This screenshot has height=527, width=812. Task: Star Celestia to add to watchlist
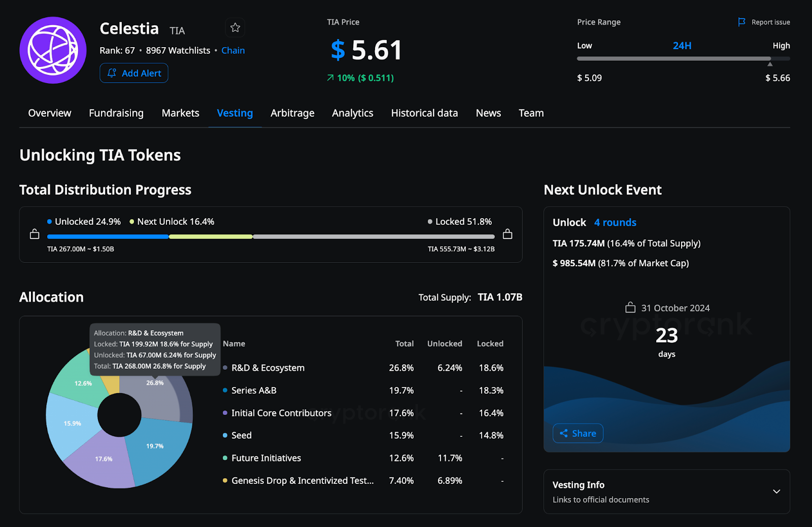pos(235,27)
